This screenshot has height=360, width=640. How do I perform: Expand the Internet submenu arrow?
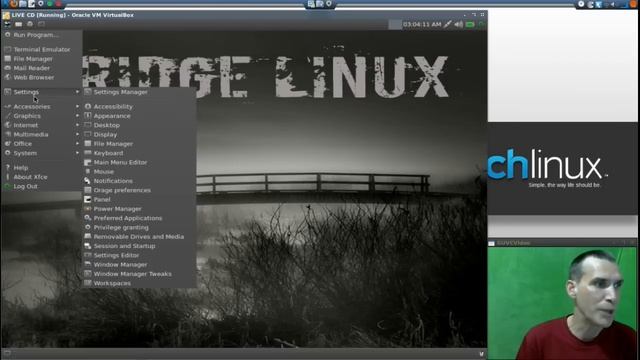click(x=77, y=125)
